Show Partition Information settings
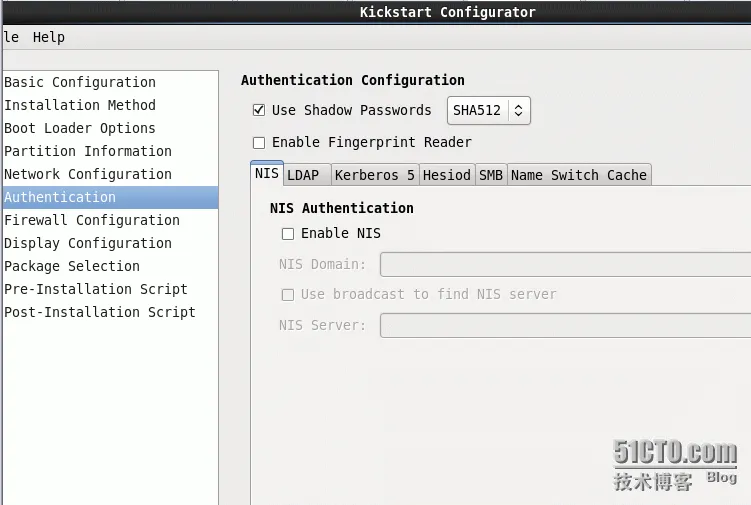This screenshot has width=751, height=505. (x=88, y=151)
